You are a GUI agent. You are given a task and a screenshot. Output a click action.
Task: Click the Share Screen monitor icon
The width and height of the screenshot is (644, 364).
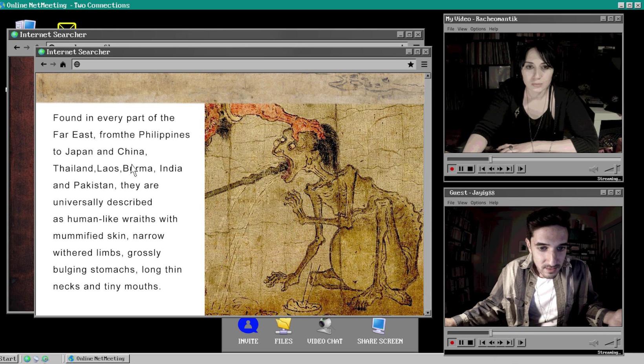point(379,326)
